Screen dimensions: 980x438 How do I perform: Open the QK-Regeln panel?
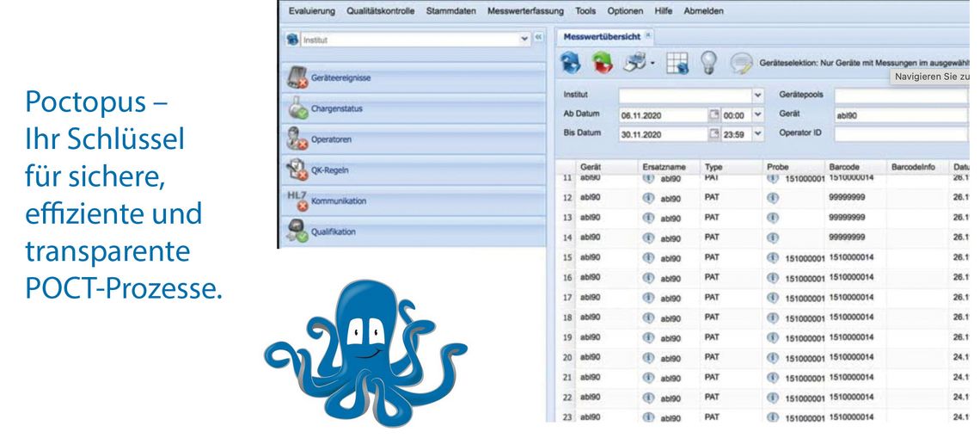(413, 170)
